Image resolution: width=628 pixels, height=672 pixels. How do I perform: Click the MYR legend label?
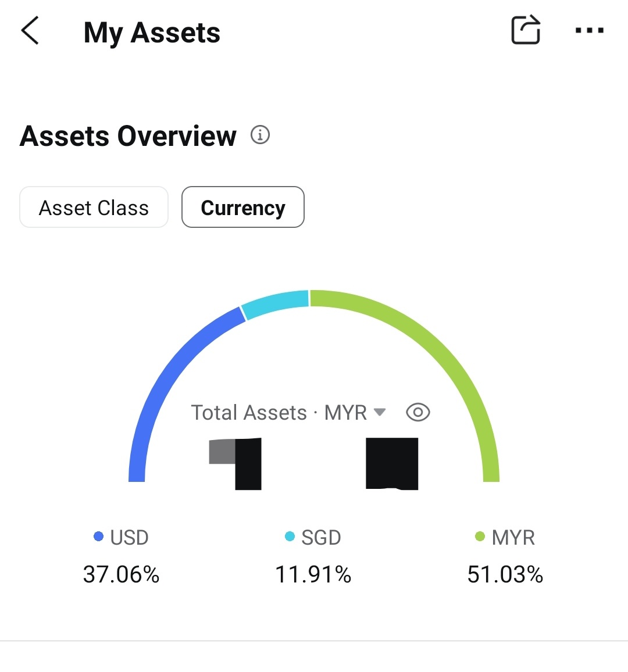513,538
